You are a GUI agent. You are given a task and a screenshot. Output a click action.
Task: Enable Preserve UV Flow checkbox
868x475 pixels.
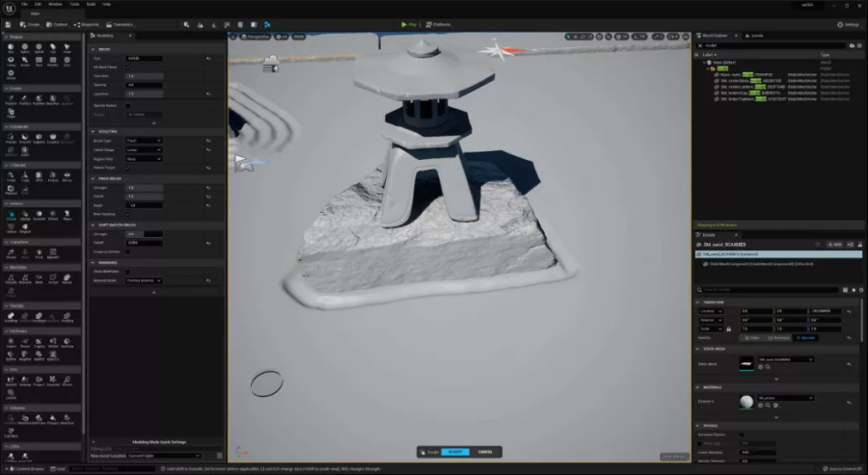pyautogui.click(x=128, y=251)
